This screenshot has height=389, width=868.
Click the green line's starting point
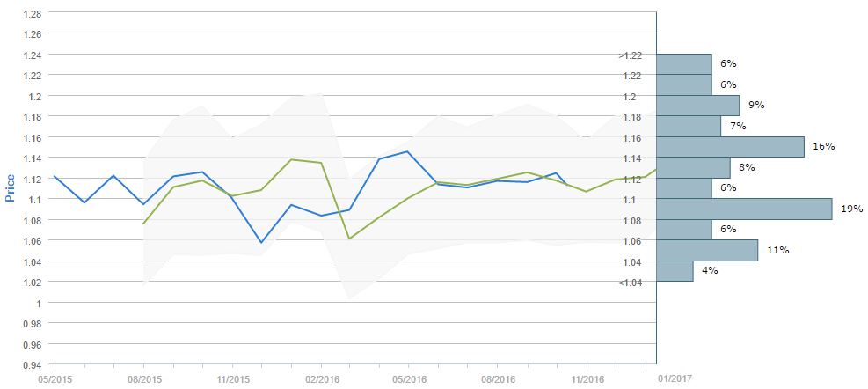(143, 224)
